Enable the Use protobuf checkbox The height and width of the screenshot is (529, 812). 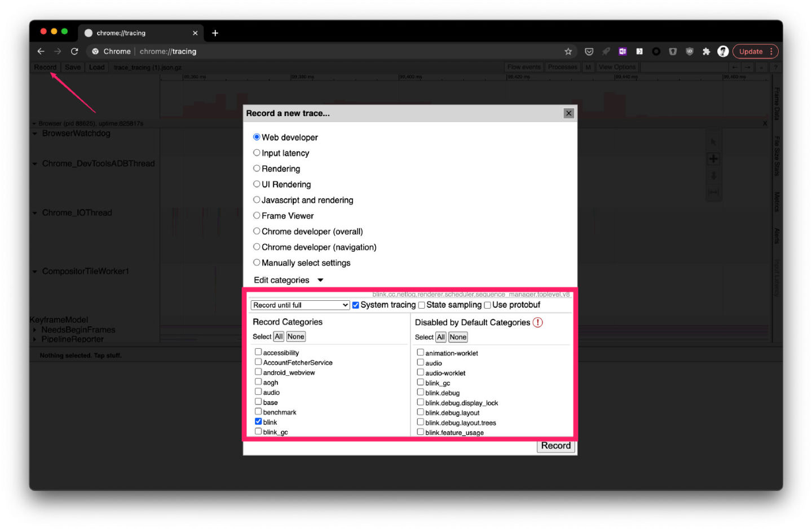tap(487, 305)
